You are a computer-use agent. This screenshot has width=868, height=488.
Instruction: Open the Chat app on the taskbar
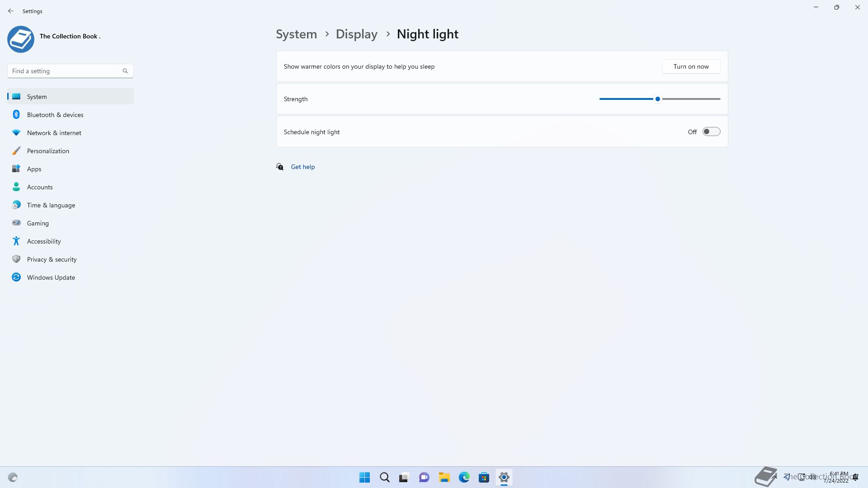coord(424,477)
